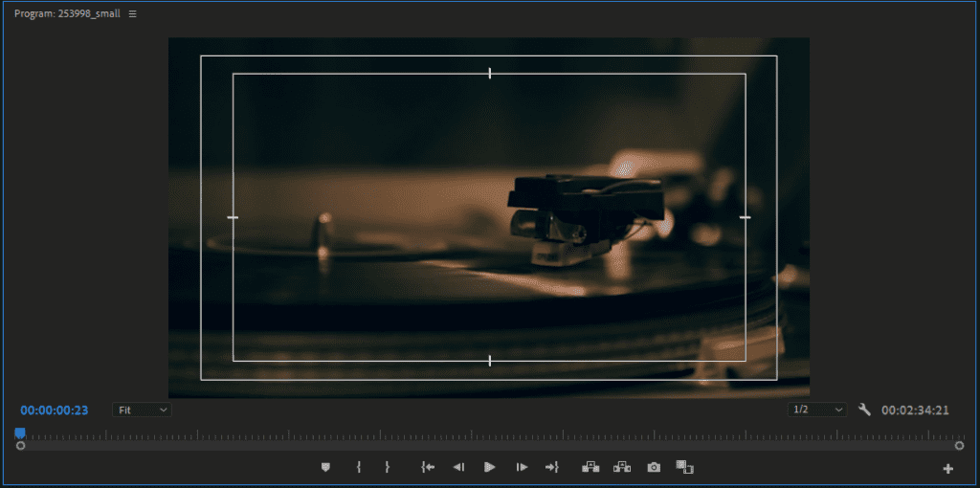Jump to the In point with Go to In
This screenshot has height=488, width=980.
tap(428, 467)
